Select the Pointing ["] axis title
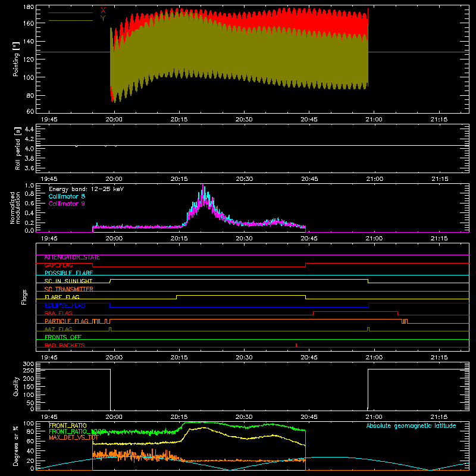Image resolution: width=476 pixels, height=476 pixels. (x=16, y=59)
